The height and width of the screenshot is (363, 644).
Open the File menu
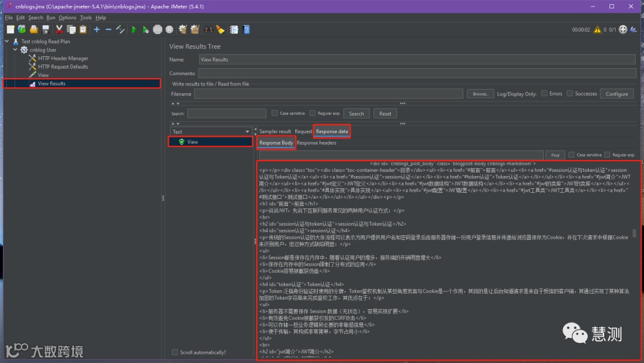click(8, 18)
